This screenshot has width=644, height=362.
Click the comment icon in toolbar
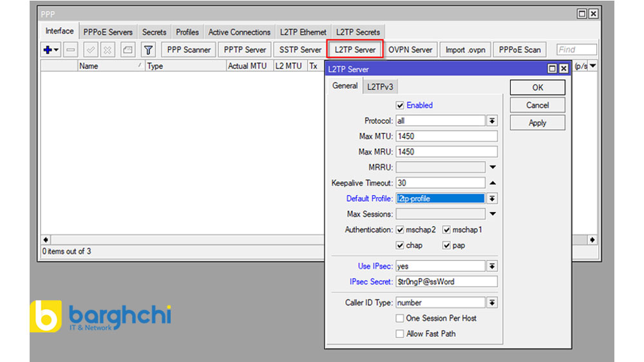pos(128,50)
